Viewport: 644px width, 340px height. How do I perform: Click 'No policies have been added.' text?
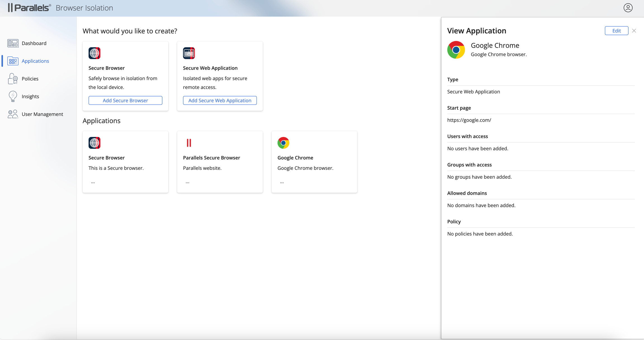pyautogui.click(x=480, y=234)
